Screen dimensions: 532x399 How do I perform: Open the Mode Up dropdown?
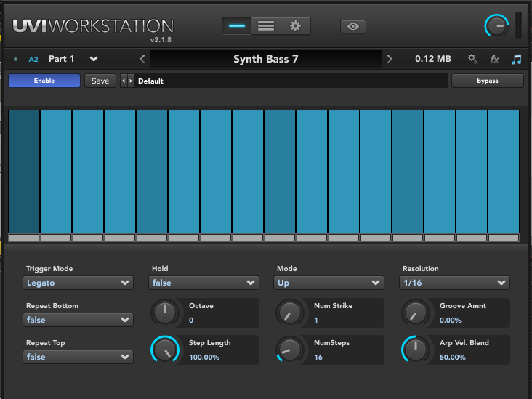click(329, 283)
